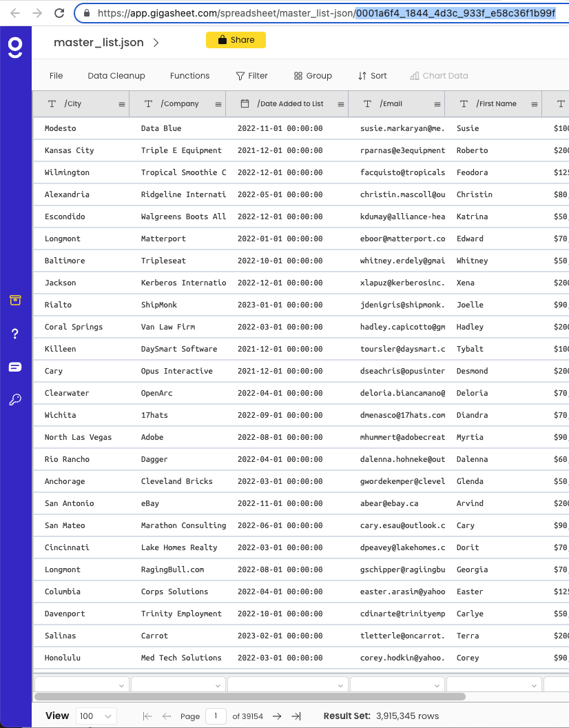Screen dimensions: 569x728
Task: Click the yellow Share button
Action: pyautogui.click(x=236, y=40)
